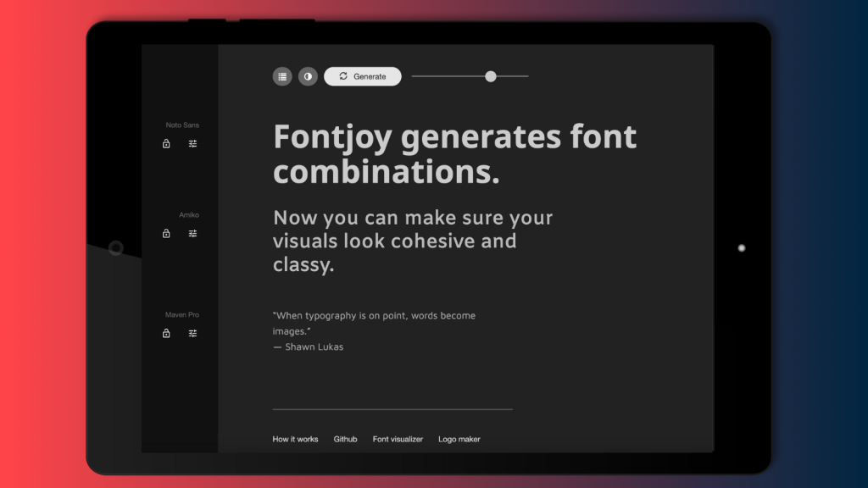The height and width of the screenshot is (488, 868).
Task: Open the Font visualizer link
Action: [398, 440]
